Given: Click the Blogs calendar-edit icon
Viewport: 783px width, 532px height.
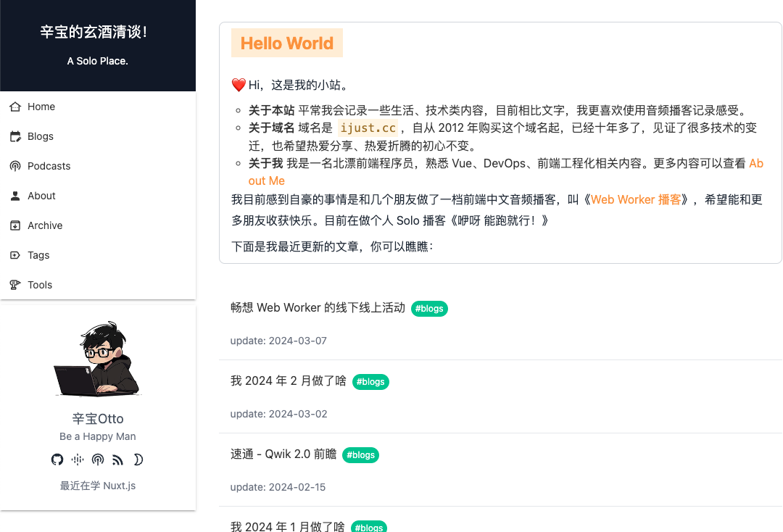Looking at the screenshot, I should 15,136.
